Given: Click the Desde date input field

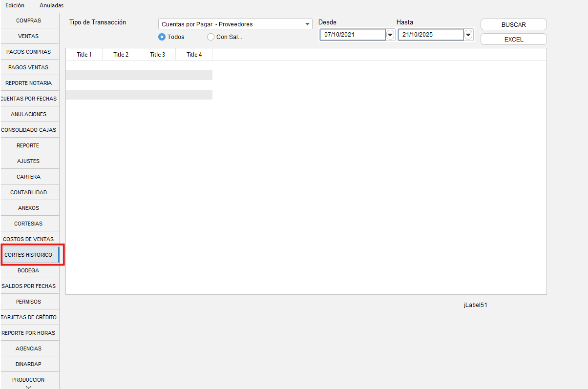Looking at the screenshot, I should point(352,35).
